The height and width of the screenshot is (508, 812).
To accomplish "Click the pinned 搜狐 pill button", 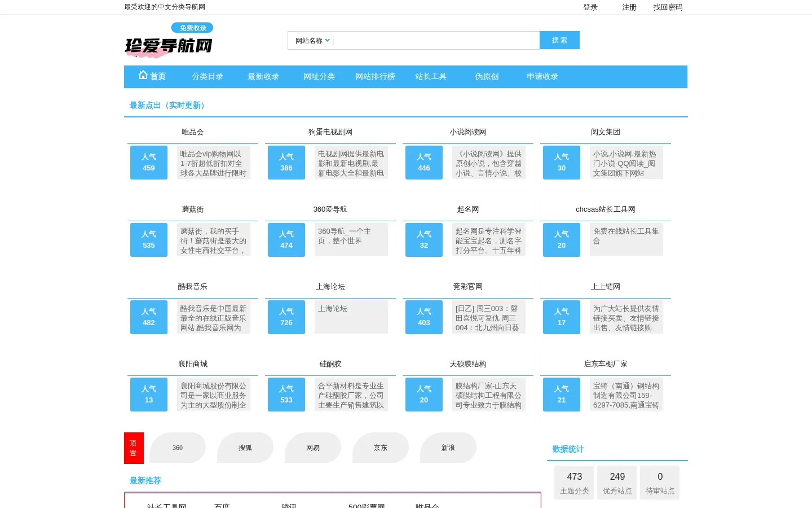I will (x=245, y=448).
